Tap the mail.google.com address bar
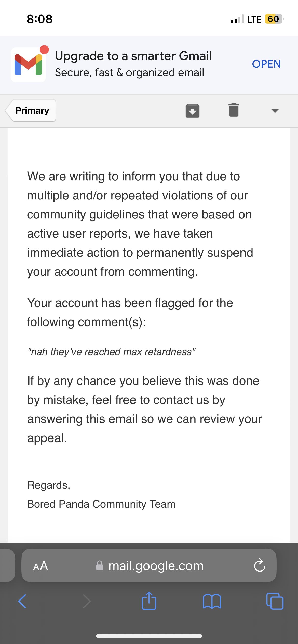This screenshot has width=298, height=644. click(156, 566)
